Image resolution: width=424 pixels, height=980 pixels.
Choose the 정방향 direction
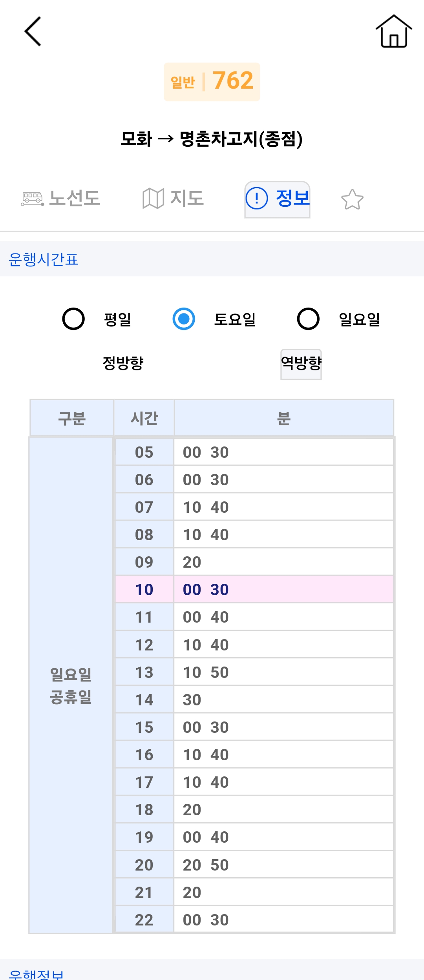[123, 363]
